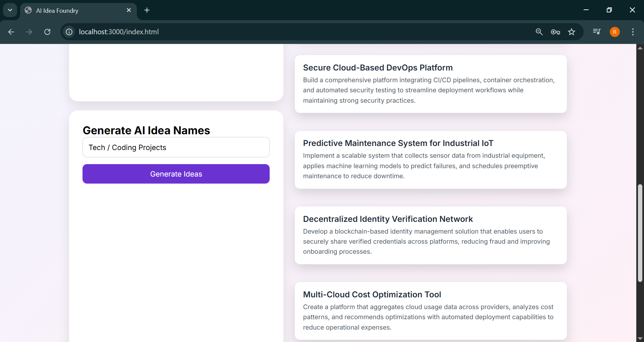The width and height of the screenshot is (644, 342).
Task: Click the description starting "Develop a blockchain-based identity"
Action: pos(426,241)
